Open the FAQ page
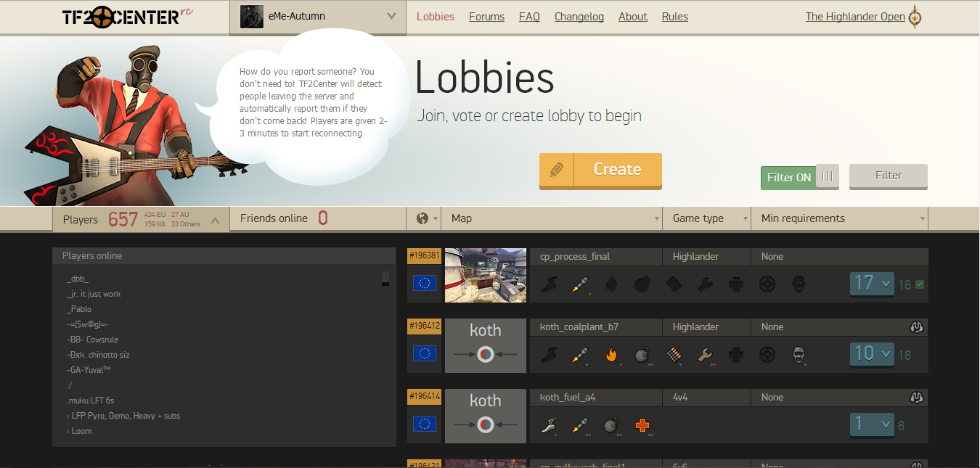This screenshot has height=468, width=980. [x=529, y=17]
